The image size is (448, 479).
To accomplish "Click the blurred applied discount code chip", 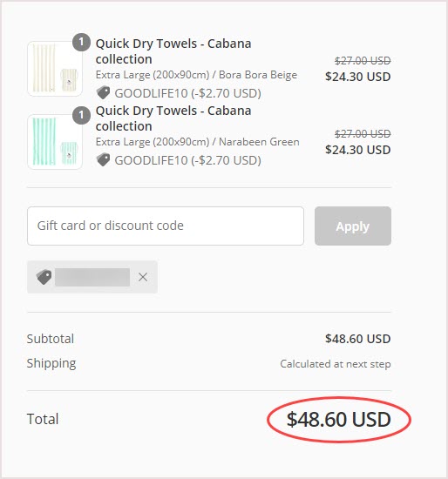I will coord(92,277).
